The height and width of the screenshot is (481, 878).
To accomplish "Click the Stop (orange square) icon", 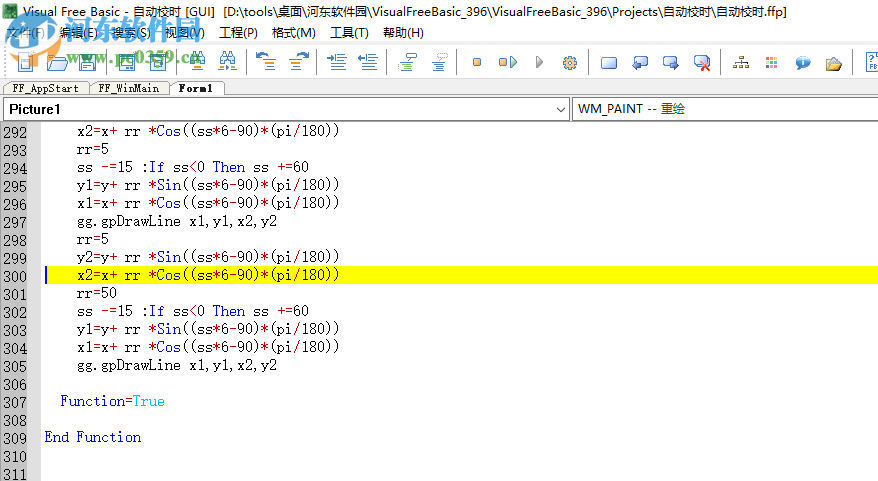I will pos(477,62).
